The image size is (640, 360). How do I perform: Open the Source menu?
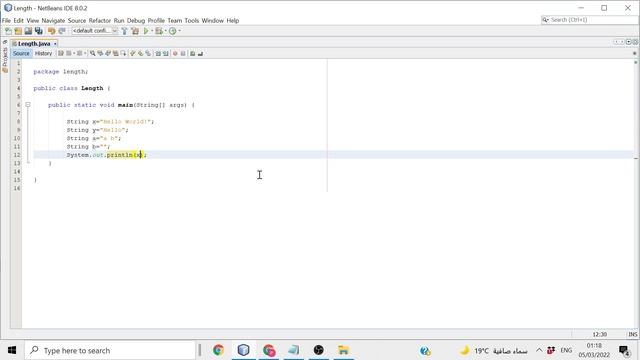point(77,20)
